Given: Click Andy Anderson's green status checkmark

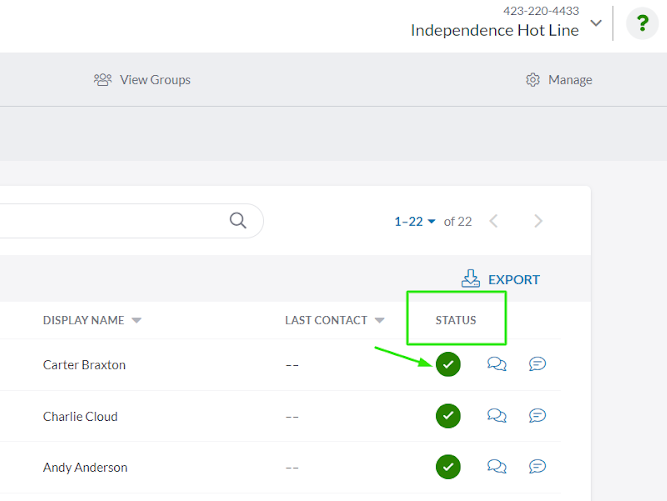Looking at the screenshot, I should coord(448,467).
